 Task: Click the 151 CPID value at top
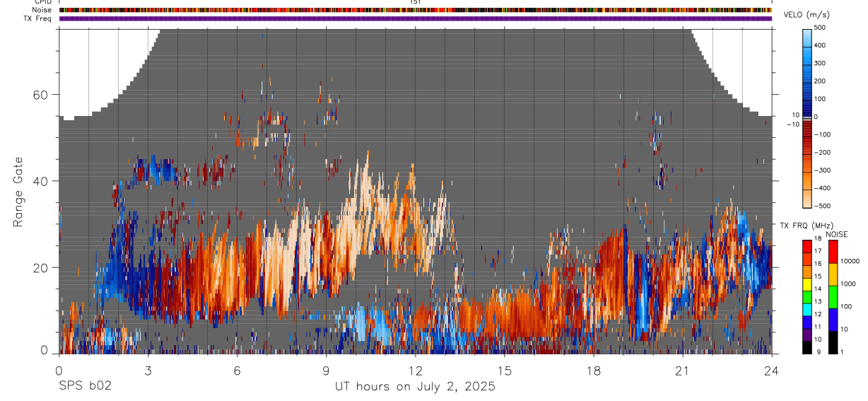(x=416, y=2)
